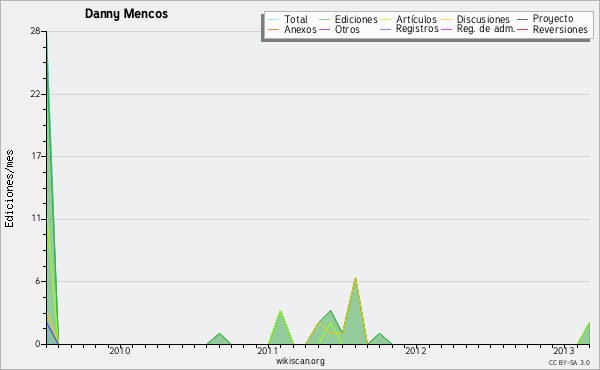Open the wikiscan.org source label
Viewport: 600px width, 370px height.
[x=300, y=361]
